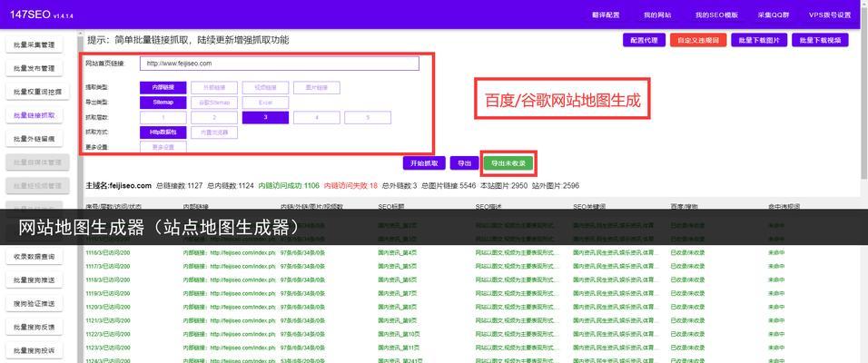Choose Sitemap export type

[163, 103]
